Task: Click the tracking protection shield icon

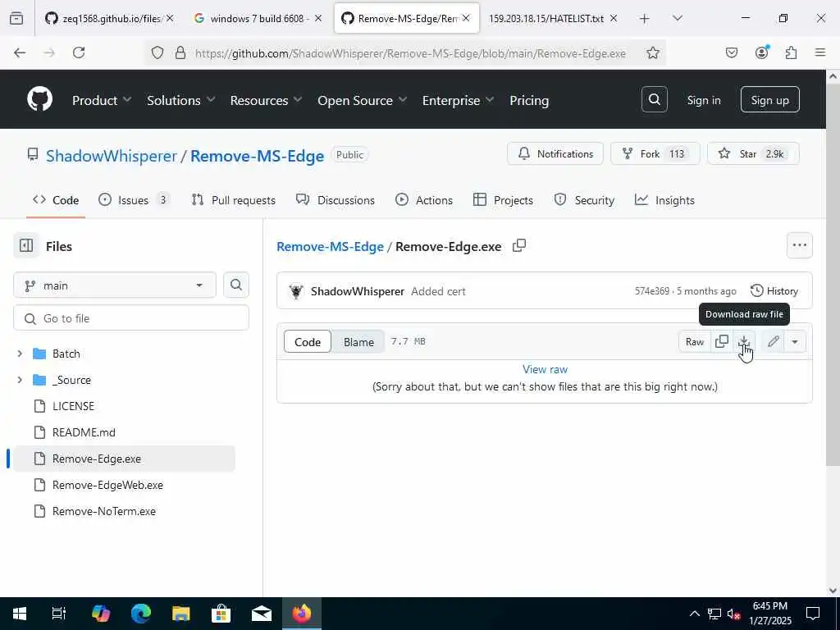Action: click(x=157, y=52)
